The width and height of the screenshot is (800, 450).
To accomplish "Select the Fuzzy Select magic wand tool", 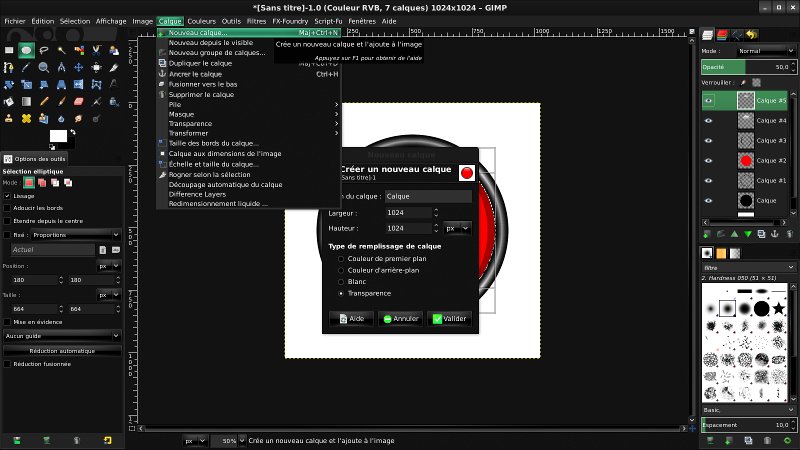I will coord(62,50).
